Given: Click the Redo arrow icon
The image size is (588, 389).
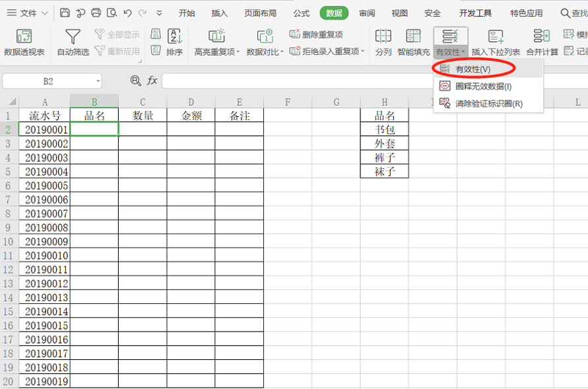Looking at the screenshot, I should (x=143, y=13).
